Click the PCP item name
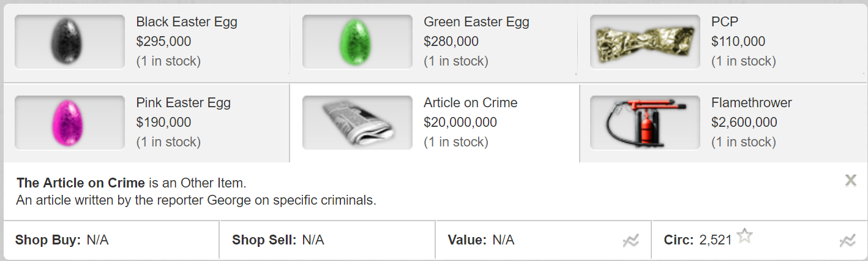868x261 pixels. coord(725,22)
